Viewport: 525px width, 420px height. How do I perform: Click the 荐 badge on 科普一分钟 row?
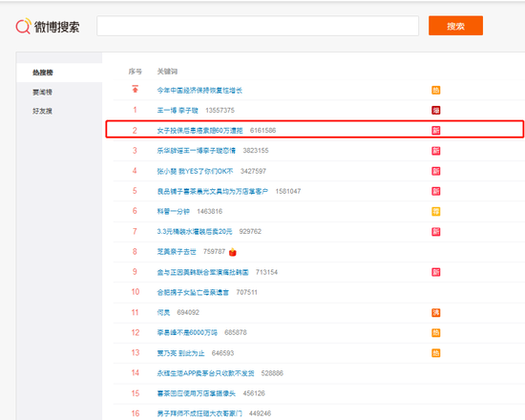click(x=435, y=211)
